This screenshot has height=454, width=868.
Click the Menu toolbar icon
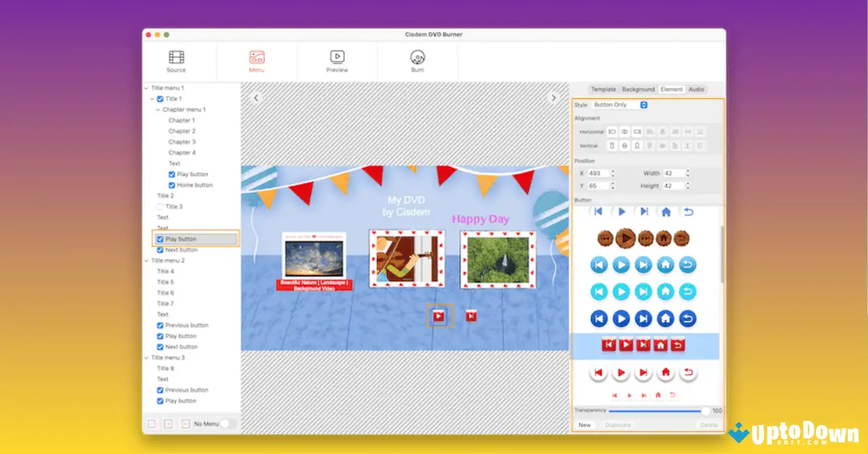[x=257, y=58]
